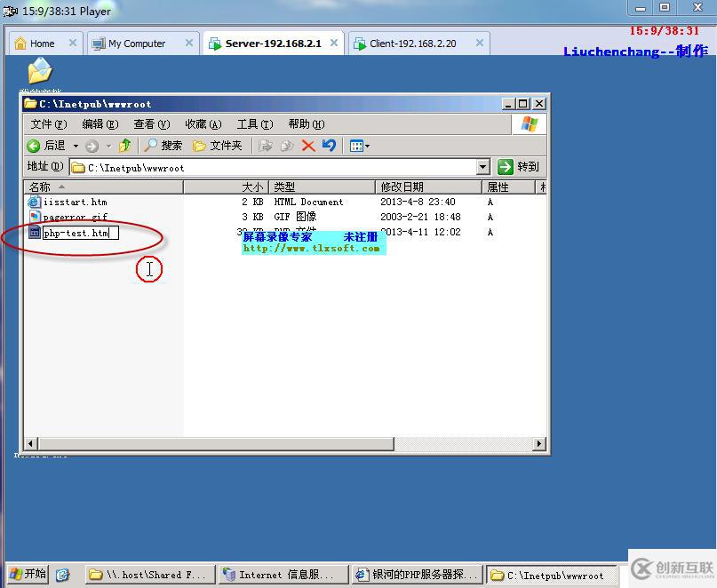Click the green Back arrow icon
717x588 pixels.
click(x=34, y=146)
